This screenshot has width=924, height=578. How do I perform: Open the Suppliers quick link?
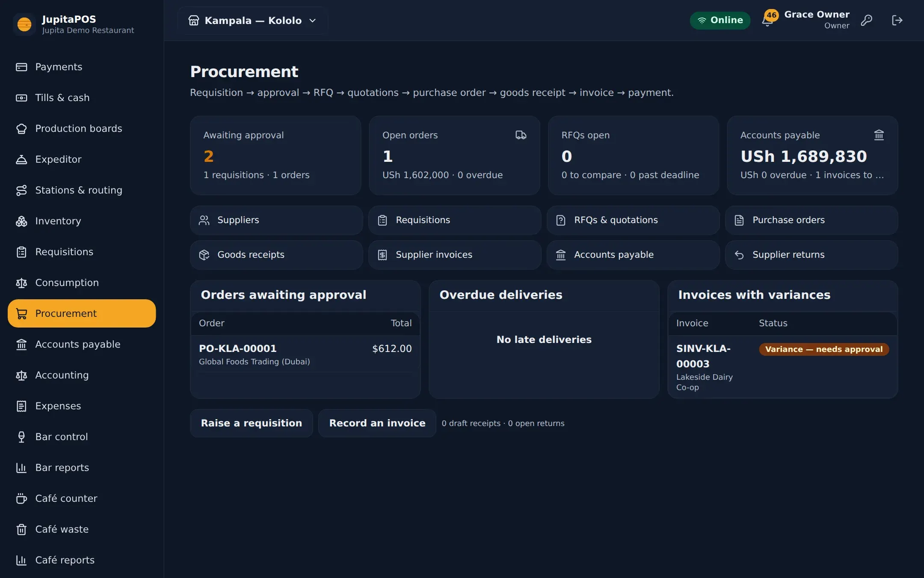[276, 220]
